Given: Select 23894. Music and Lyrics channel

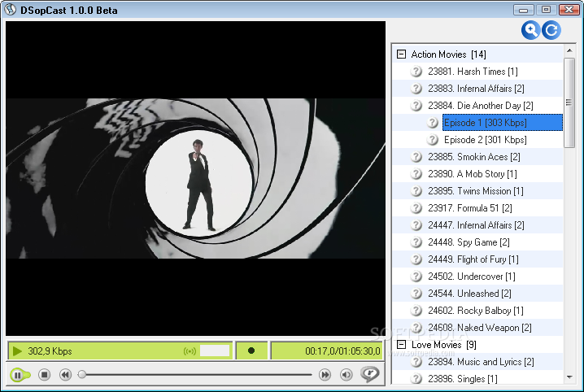Looking at the screenshot, I should coord(481,362).
